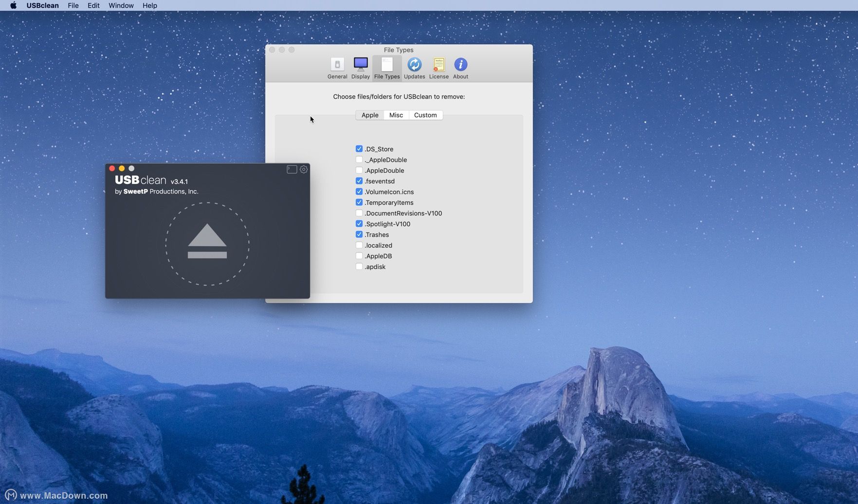Open the Edit menu
The width and height of the screenshot is (858, 504).
(x=93, y=5)
